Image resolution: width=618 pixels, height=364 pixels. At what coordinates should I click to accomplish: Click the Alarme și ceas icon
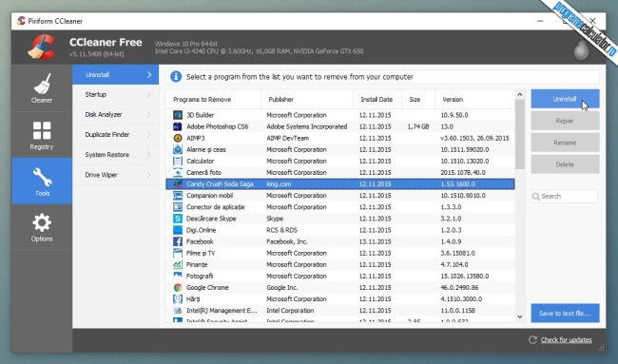178,149
